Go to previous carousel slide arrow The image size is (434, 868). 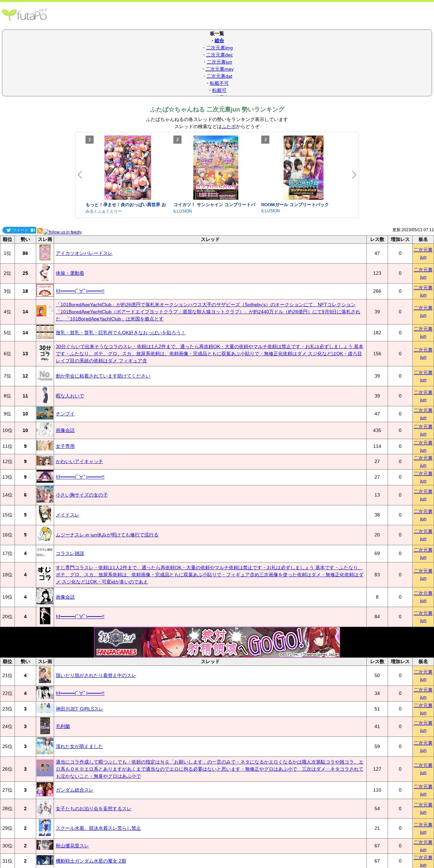pos(80,175)
